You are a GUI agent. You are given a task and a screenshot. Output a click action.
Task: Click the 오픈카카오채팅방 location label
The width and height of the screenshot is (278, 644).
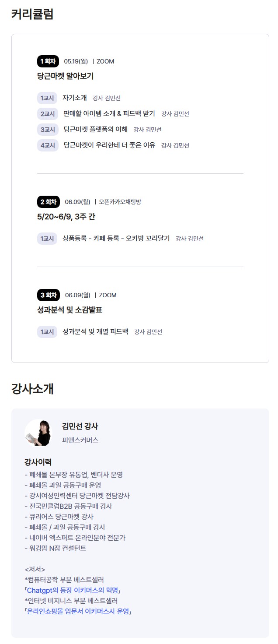point(120,202)
